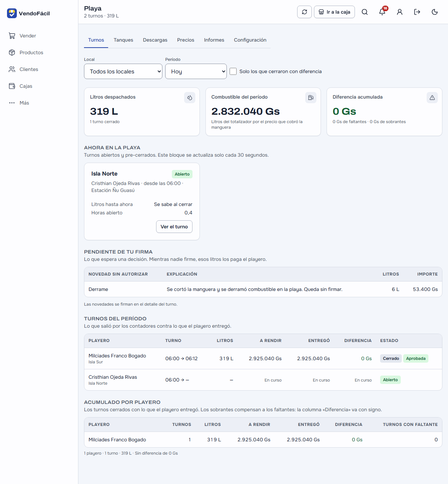Select the Turnos tab
Viewport: 448px width, 484px height.
pyautogui.click(x=96, y=40)
